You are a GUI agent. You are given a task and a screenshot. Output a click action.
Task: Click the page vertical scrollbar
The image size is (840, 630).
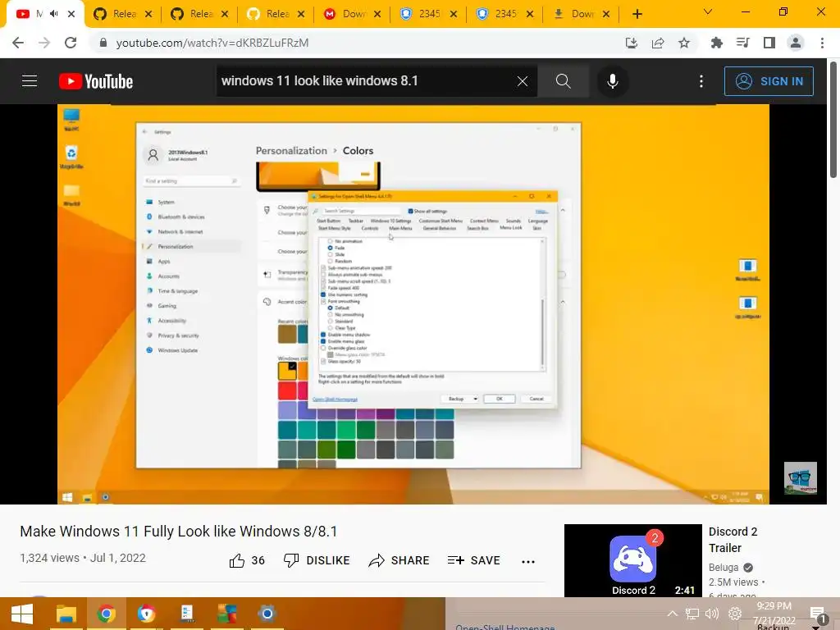(833, 120)
